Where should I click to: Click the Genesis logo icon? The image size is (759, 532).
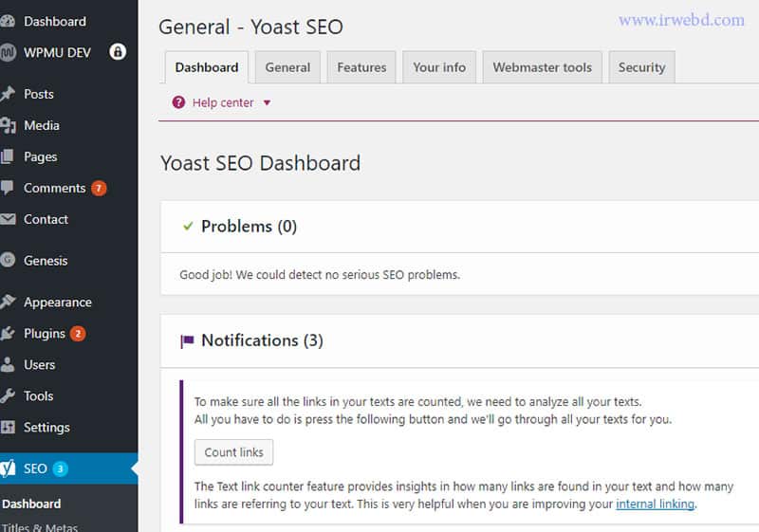coord(7,260)
